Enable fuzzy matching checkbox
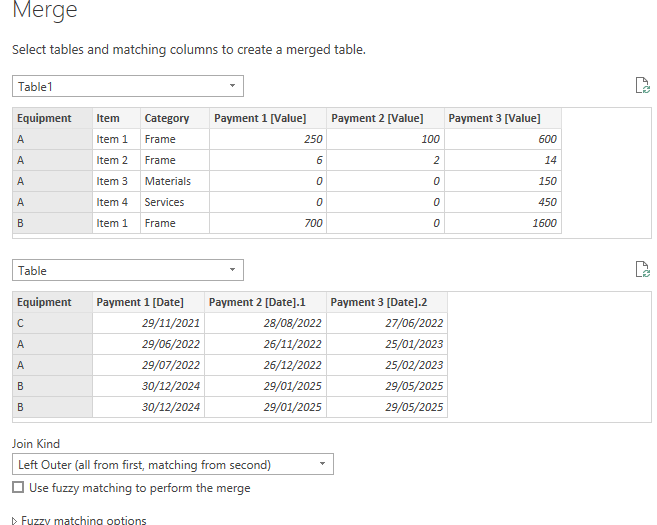This screenshot has width=657, height=525. pos(18,487)
